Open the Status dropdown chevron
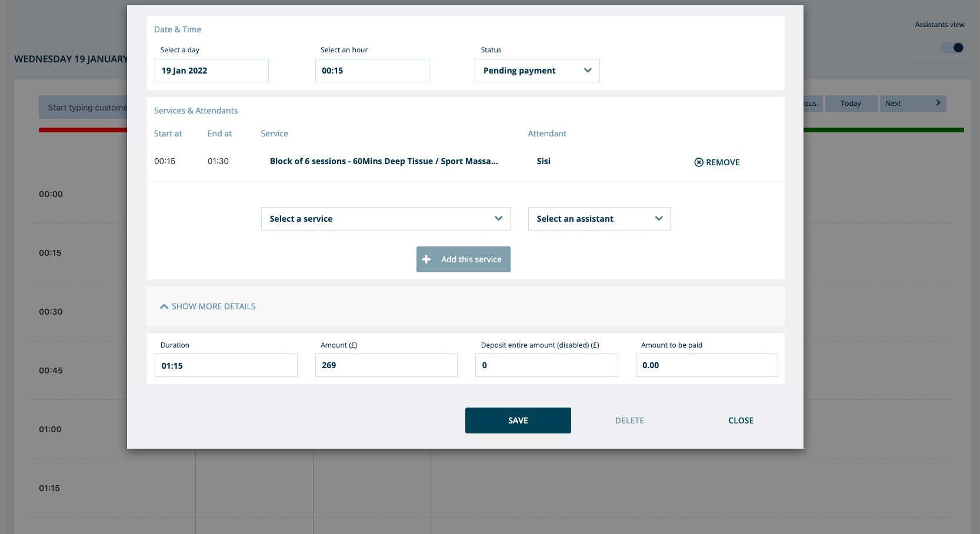Image resolution: width=980 pixels, height=534 pixels. click(x=588, y=70)
